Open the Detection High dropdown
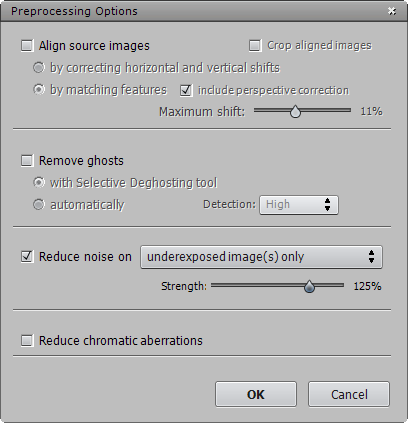 pyautogui.click(x=299, y=205)
